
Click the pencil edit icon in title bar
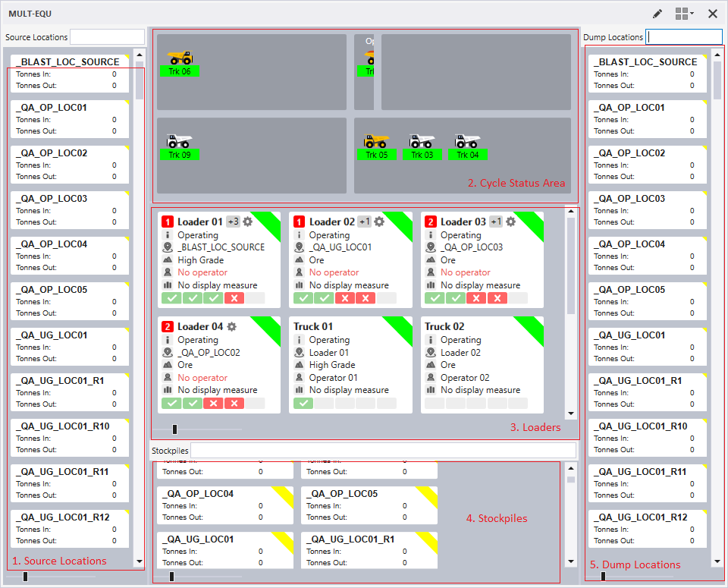pos(657,14)
